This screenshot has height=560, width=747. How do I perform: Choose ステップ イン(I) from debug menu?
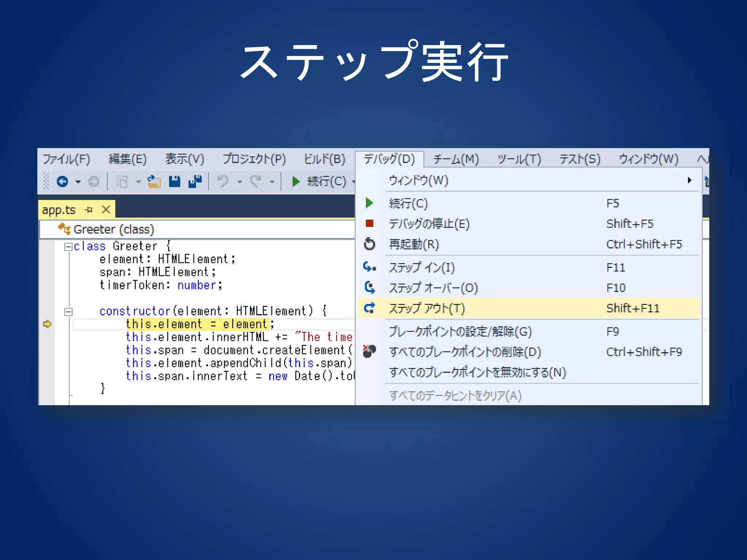[529, 267]
